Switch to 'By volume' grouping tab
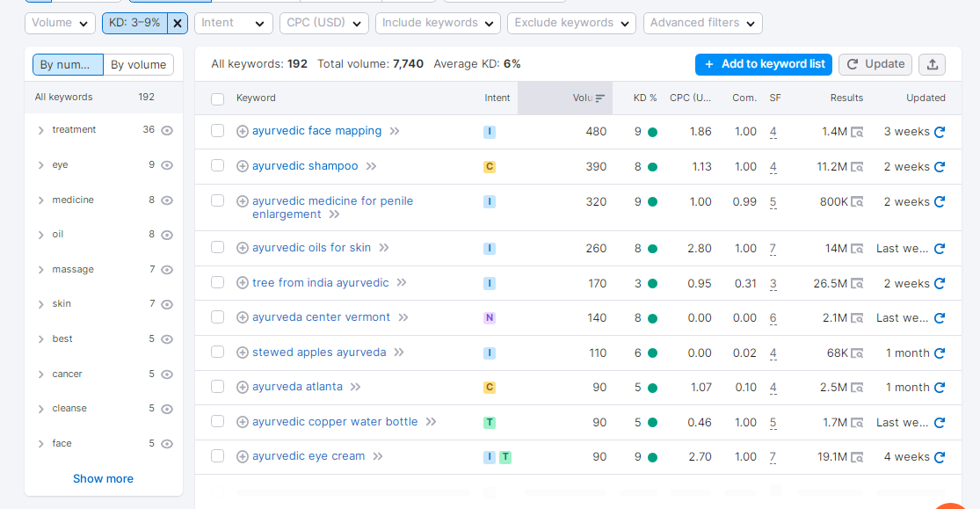This screenshot has height=509, width=980. (138, 64)
